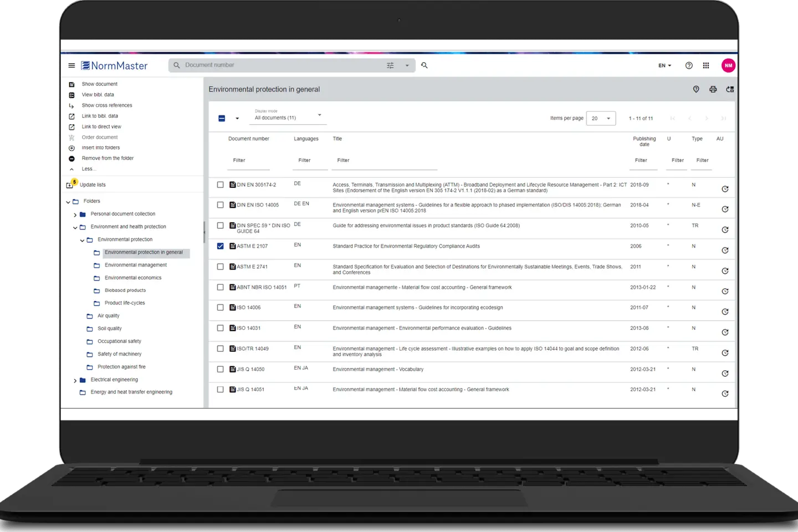Open Link to direct view
The image size is (798, 532).
[x=71, y=126]
